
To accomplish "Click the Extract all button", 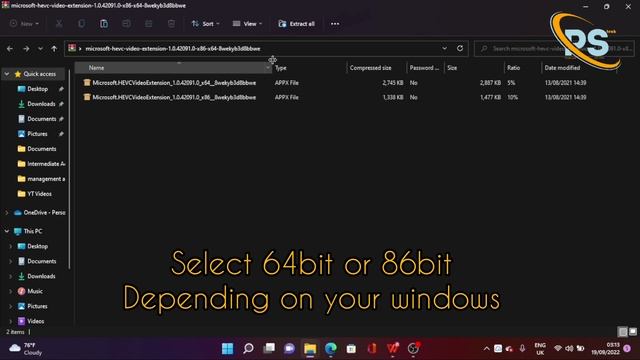I will 296,24.
